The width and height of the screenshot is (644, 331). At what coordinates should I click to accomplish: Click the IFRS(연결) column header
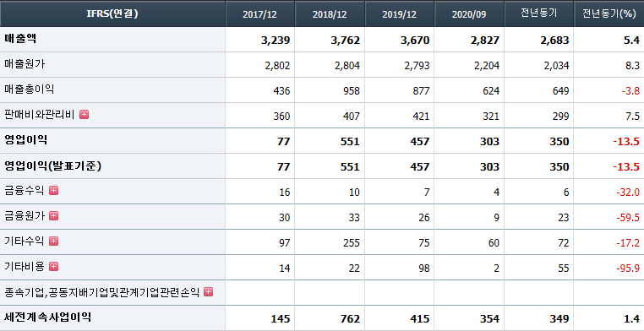112,14
